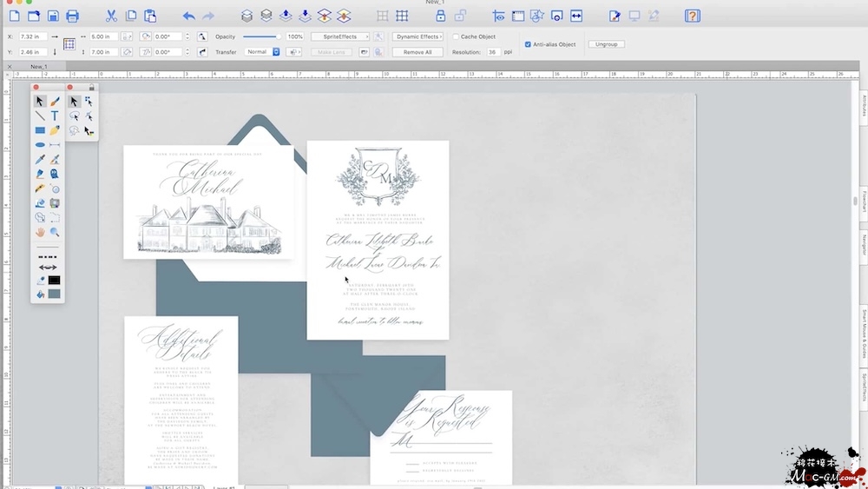Enable the Cache Object checkbox
The height and width of the screenshot is (489, 868).
455,36
